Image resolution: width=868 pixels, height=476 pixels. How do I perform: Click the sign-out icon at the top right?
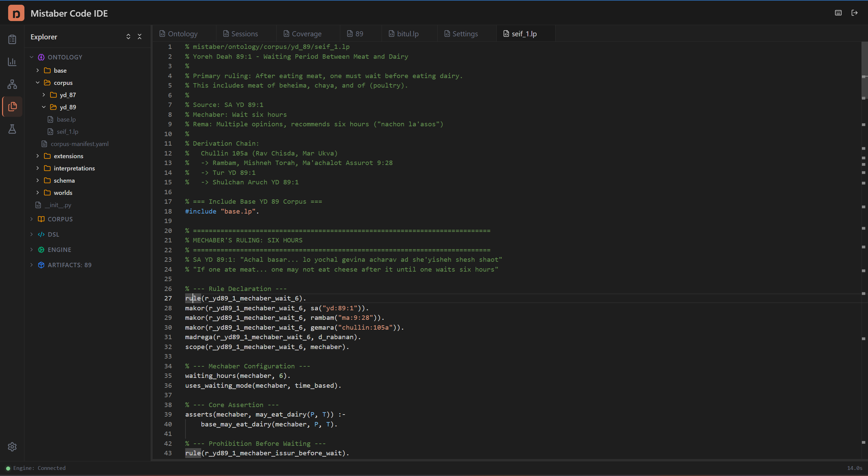[x=855, y=13]
